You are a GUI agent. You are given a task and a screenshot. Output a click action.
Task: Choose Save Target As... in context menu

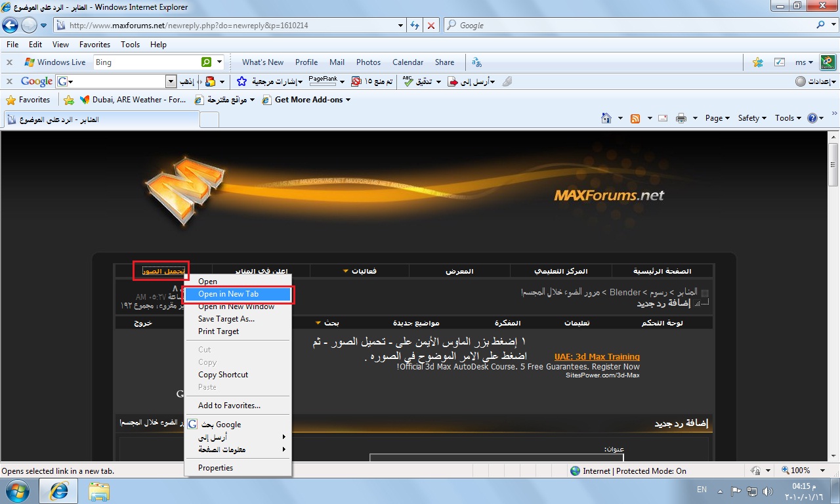click(237, 319)
